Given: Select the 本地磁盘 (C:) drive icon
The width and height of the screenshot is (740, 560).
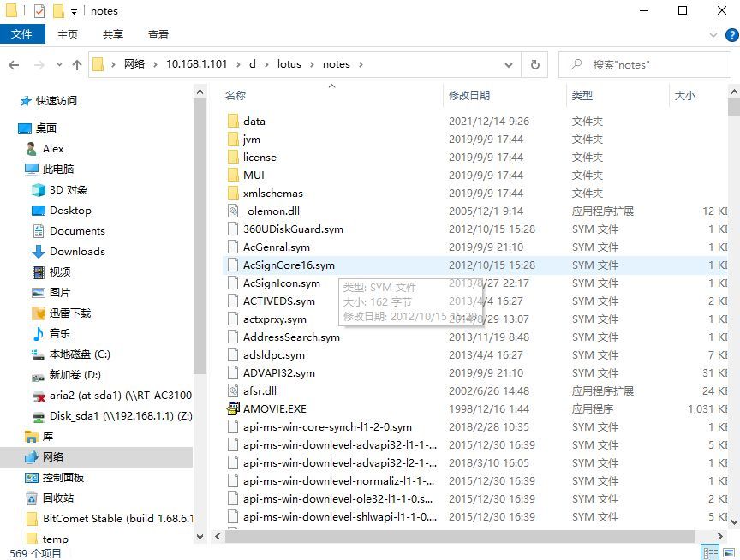Looking at the screenshot, I should 39,354.
